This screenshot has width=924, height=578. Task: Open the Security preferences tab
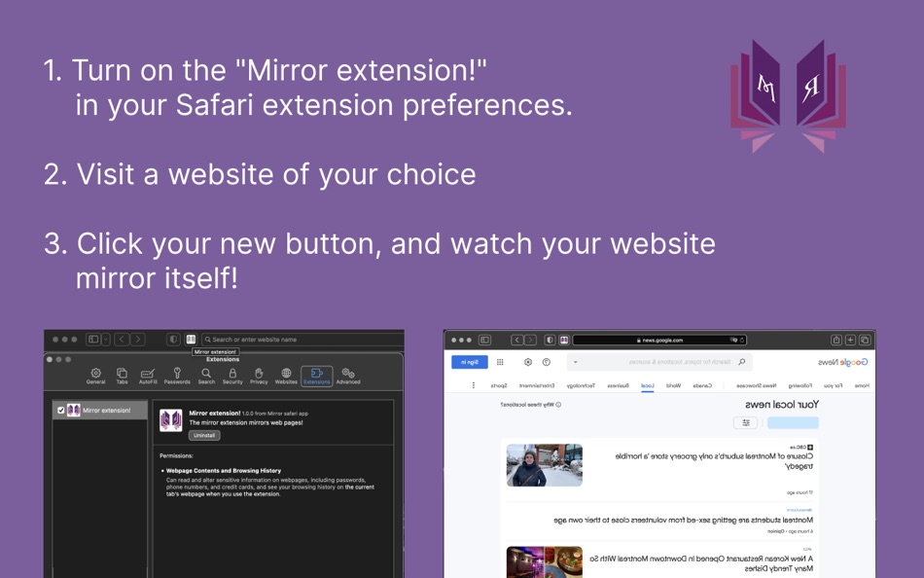point(232,376)
